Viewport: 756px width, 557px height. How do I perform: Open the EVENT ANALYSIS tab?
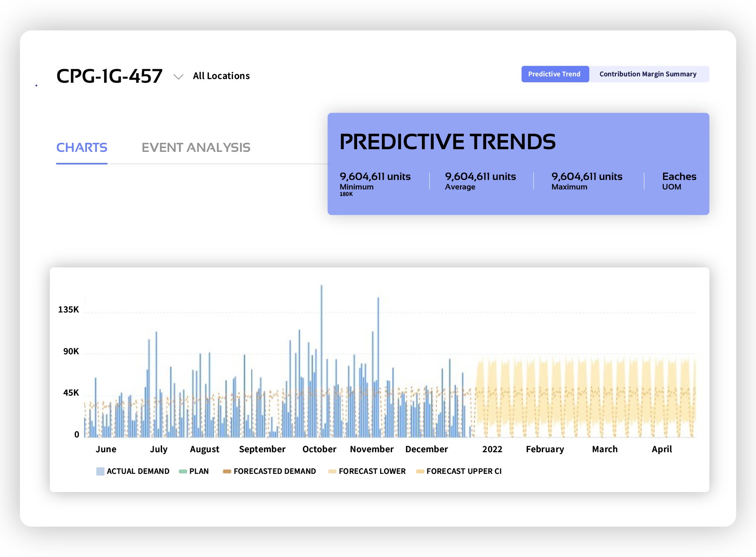coord(196,148)
